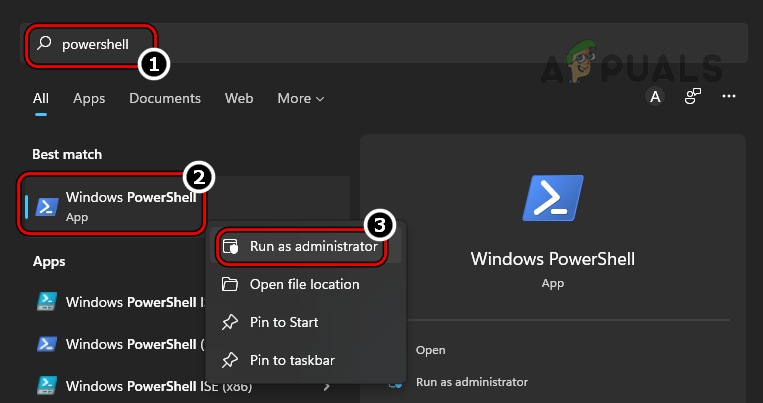Select Pin to taskbar in context menu
This screenshot has height=403, width=763.
click(x=292, y=360)
